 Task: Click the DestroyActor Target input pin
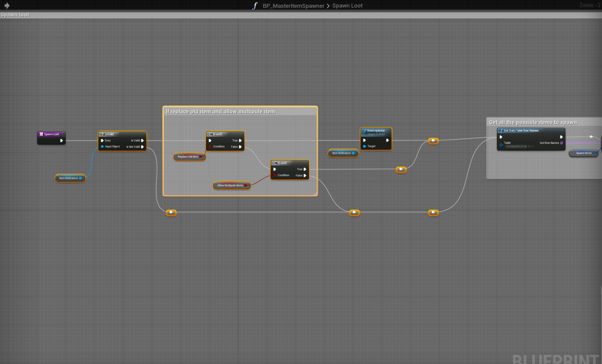pos(365,146)
